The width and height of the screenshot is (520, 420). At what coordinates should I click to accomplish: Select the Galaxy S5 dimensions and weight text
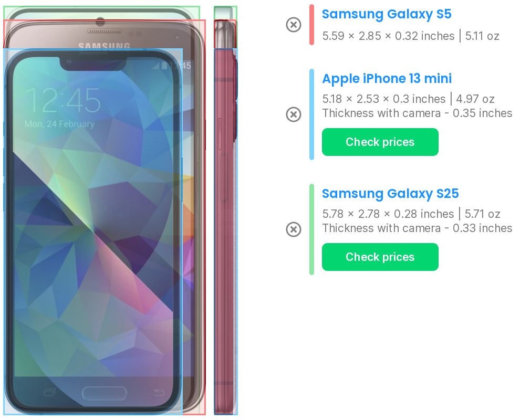point(411,36)
